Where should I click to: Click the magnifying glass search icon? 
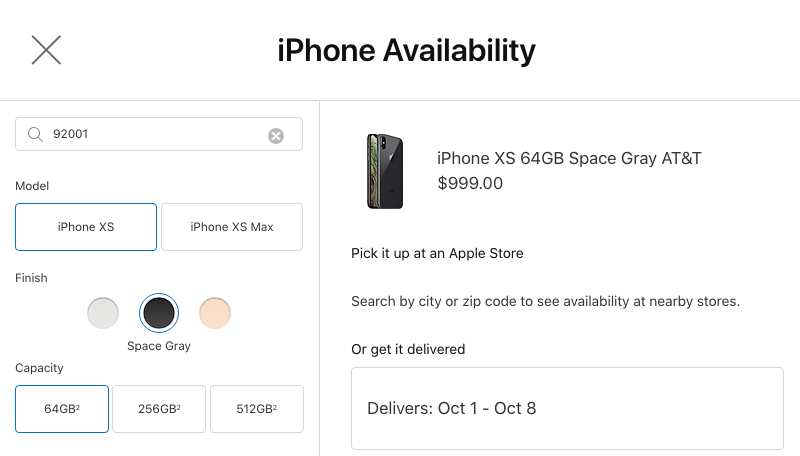[x=35, y=135]
